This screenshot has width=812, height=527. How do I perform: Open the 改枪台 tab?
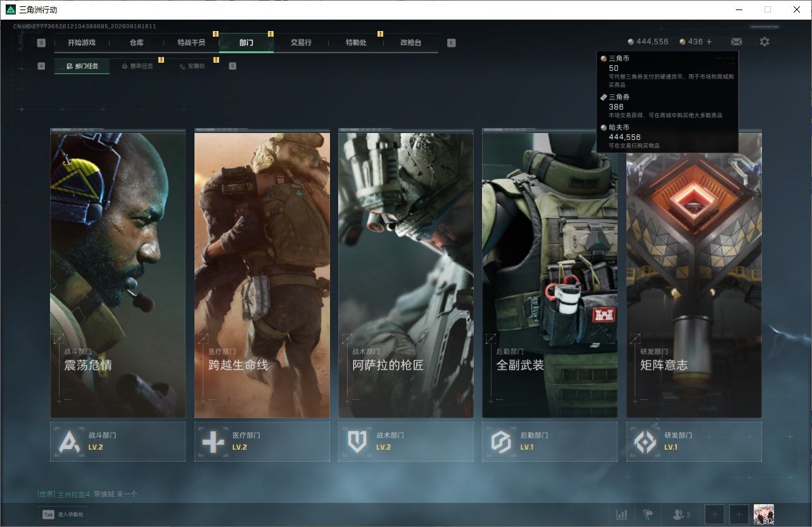pyautogui.click(x=410, y=42)
